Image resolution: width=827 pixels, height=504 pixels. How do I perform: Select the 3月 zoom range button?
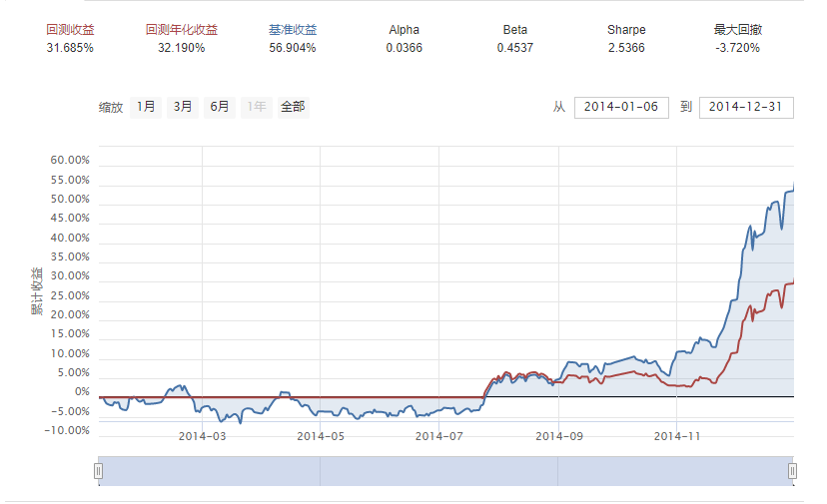(x=183, y=107)
